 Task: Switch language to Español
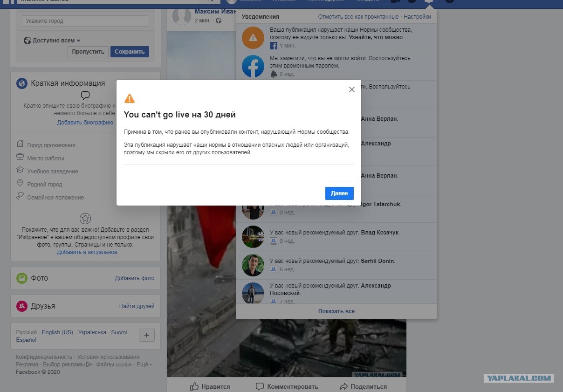26,340
